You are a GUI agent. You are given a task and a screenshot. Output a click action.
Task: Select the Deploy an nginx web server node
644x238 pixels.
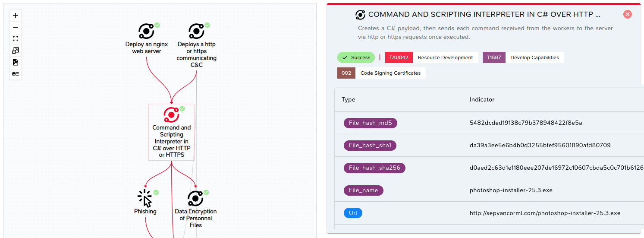pyautogui.click(x=146, y=32)
